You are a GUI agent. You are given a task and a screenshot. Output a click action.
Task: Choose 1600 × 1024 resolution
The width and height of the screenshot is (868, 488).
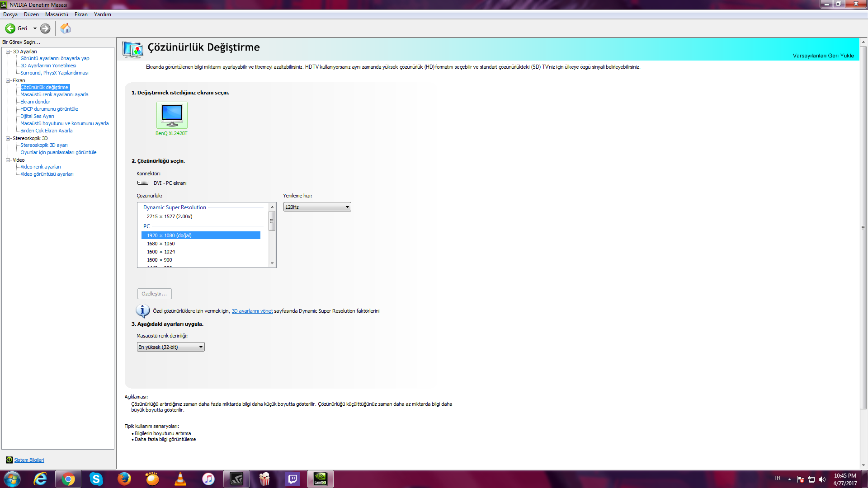[x=201, y=252]
